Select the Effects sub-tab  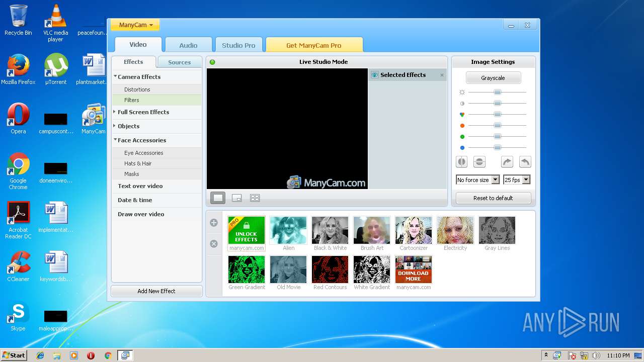click(x=133, y=62)
